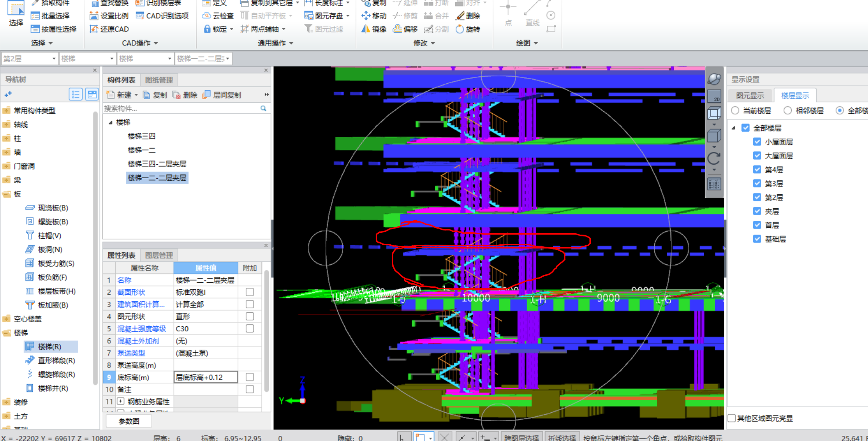Uncheck the 小屋面层 checkbox
The image size is (868, 441).
(x=757, y=142)
